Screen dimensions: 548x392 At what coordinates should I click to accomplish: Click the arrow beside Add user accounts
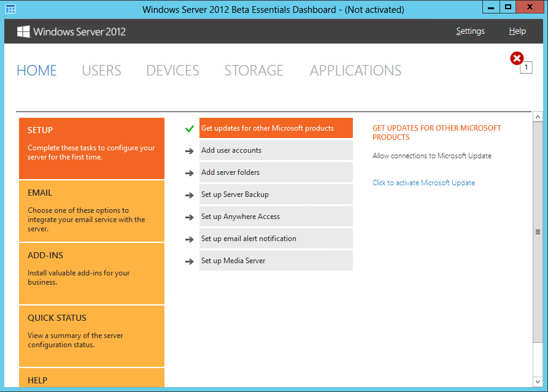tap(190, 151)
